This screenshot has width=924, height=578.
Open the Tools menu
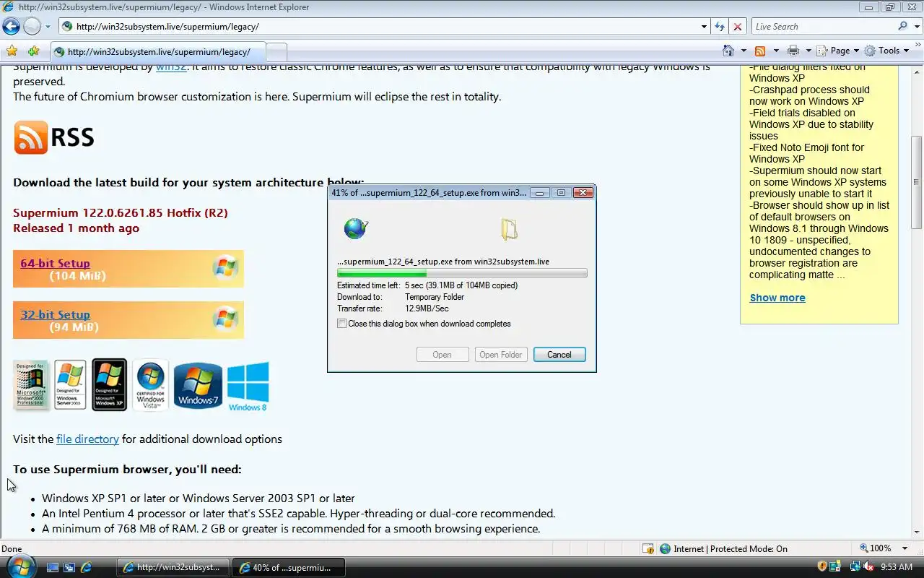click(x=886, y=51)
